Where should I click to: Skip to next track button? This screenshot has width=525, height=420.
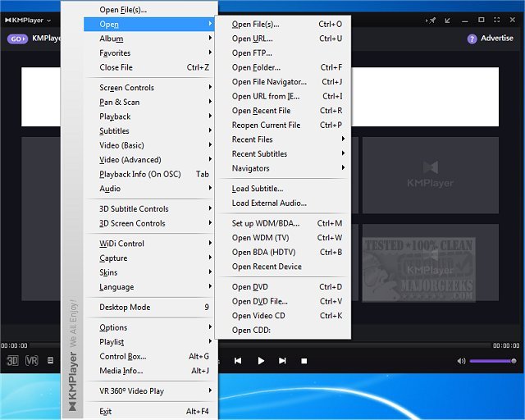click(282, 360)
